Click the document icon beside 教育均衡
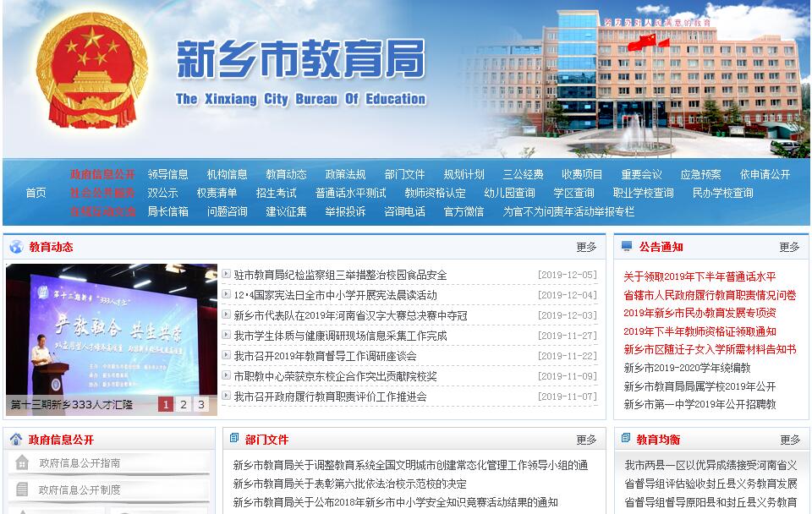The image size is (812, 514). (626, 439)
